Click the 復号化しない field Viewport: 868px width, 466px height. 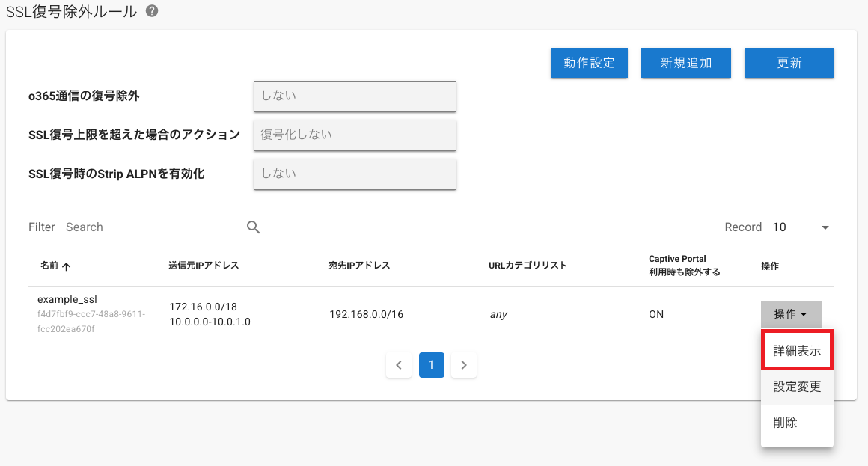coord(355,135)
